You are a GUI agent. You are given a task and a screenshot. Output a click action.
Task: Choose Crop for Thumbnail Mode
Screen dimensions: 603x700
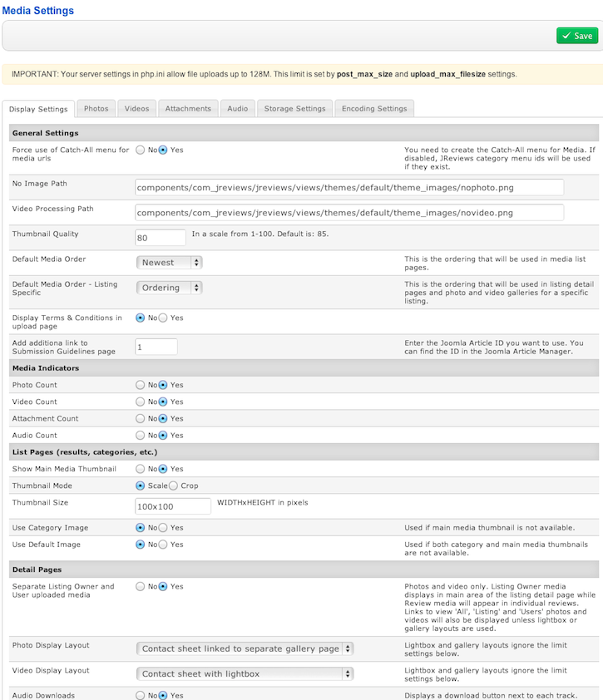[174, 486]
